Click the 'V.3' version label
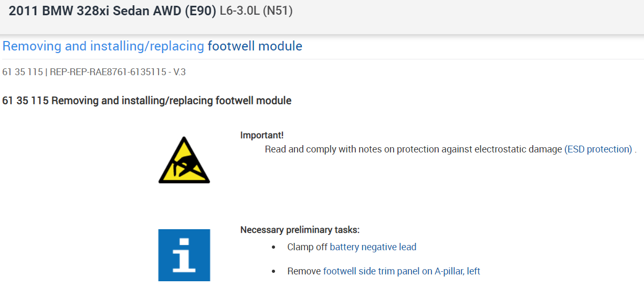Viewport: 644px width, 307px height. (179, 72)
